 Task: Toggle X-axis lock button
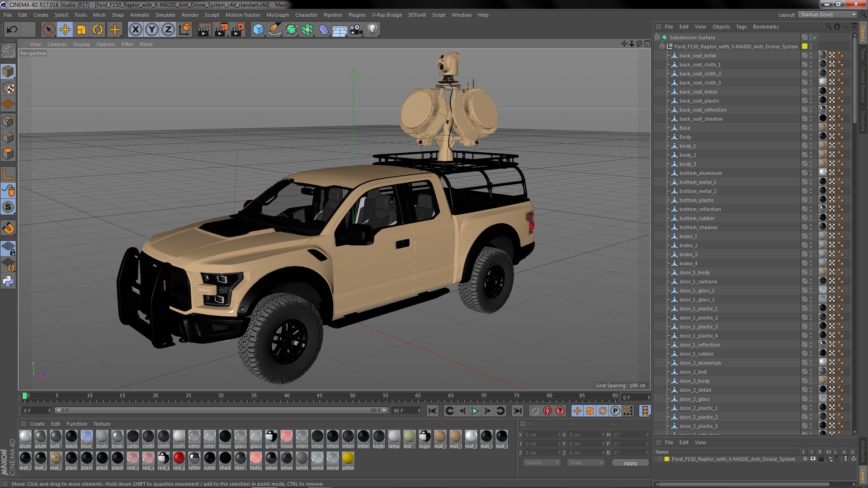[x=135, y=30]
